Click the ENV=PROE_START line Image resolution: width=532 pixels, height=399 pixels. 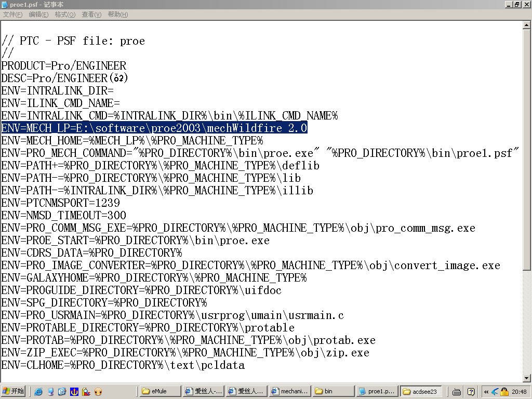[x=136, y=240]
